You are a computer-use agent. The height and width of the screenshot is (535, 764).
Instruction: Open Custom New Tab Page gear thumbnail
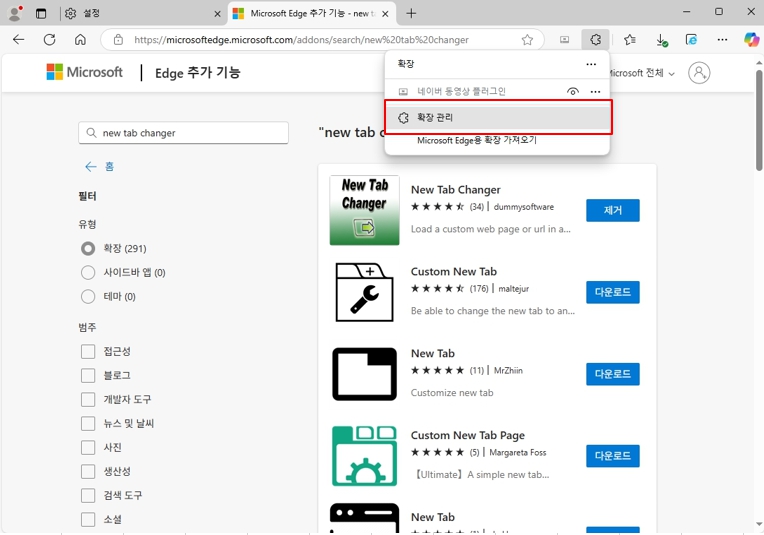point(364,456)
